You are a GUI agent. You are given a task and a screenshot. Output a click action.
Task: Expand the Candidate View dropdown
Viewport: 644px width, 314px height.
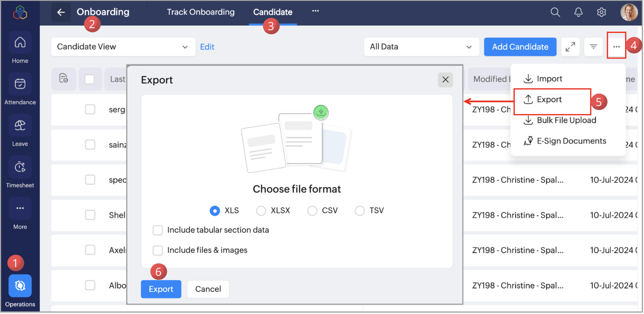(123, 47)
